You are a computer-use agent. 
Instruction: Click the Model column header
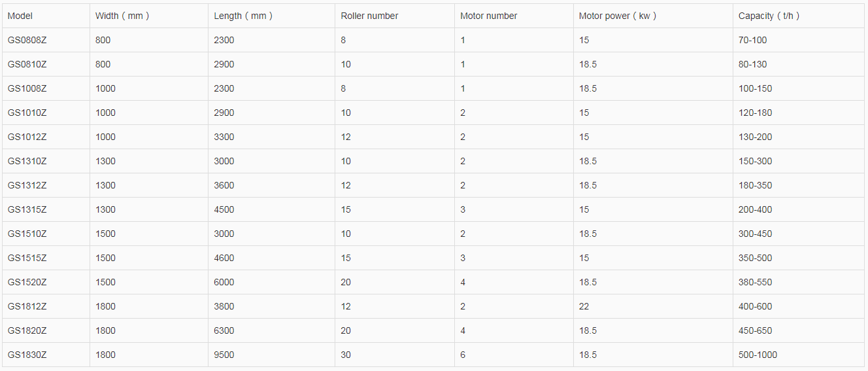tap(20, 16)
